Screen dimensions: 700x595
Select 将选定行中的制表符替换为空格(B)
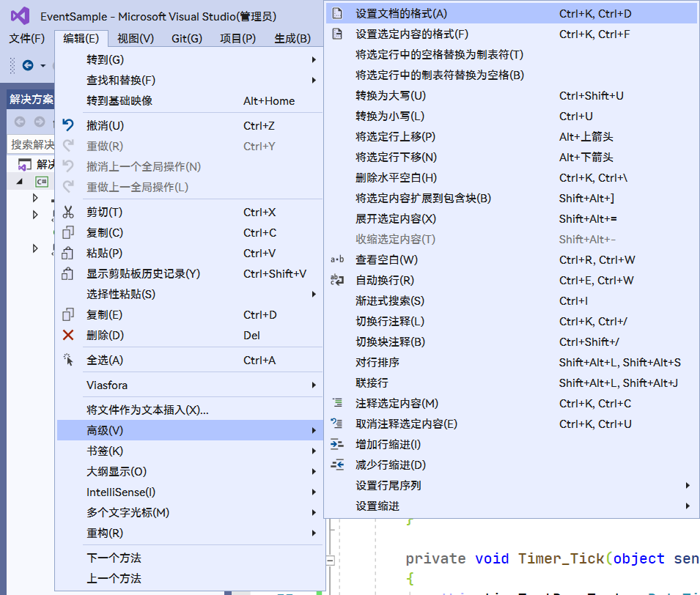pos(511,75)
